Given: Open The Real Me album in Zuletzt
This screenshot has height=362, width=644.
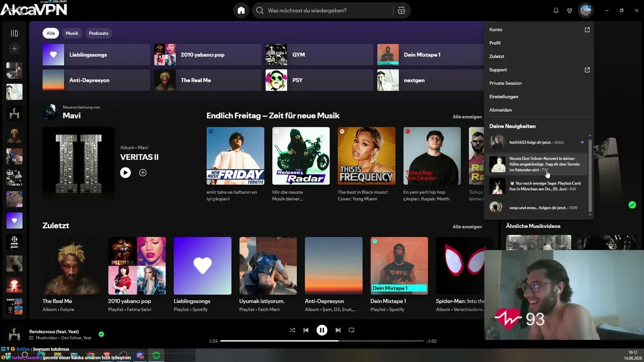Looking at the screenshot, I should coord(71,275).
